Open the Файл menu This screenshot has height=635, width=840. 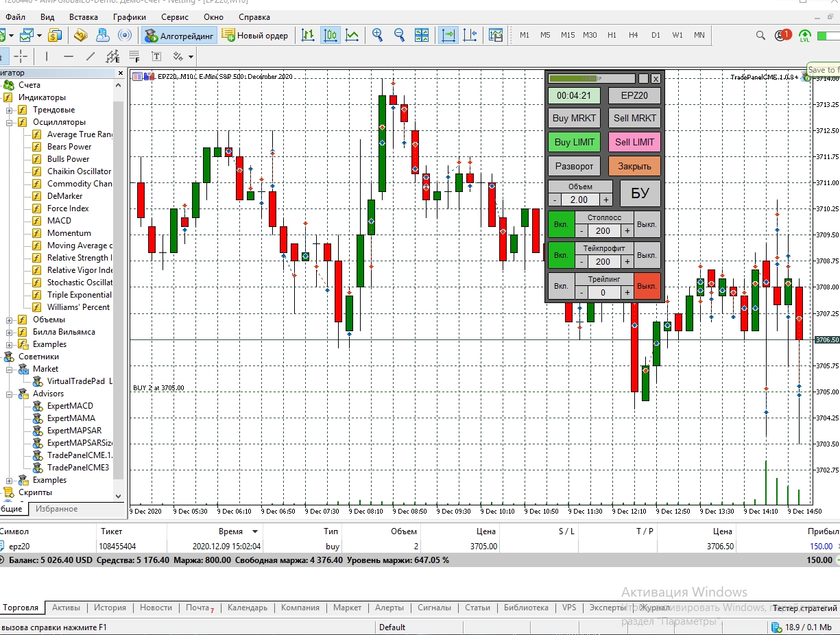(x=15, y=16)
